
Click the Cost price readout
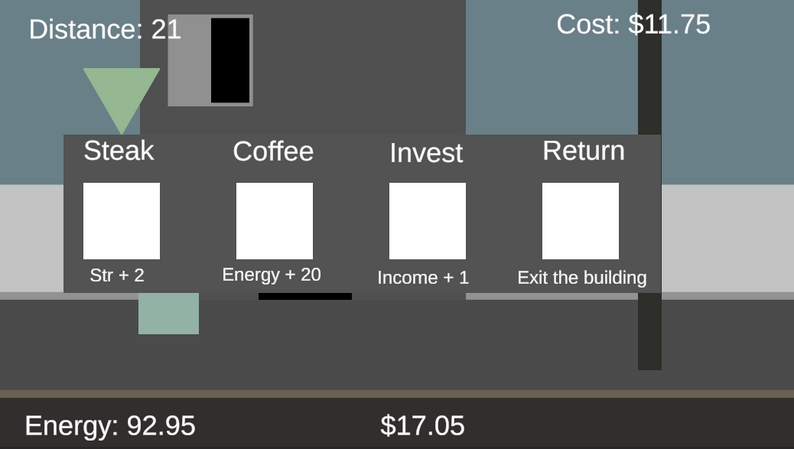[x=633, y=24]
